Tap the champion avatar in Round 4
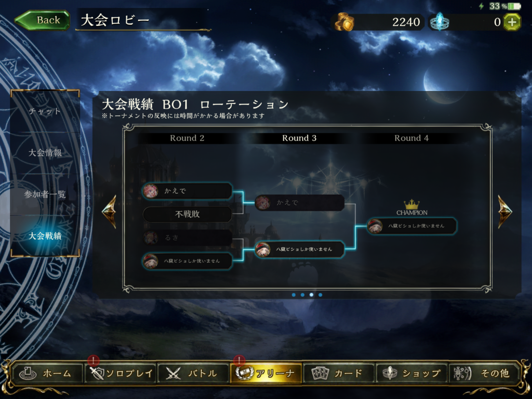Image resolution: width=532 pixels, height=399 pixels. tap(375, 226)
